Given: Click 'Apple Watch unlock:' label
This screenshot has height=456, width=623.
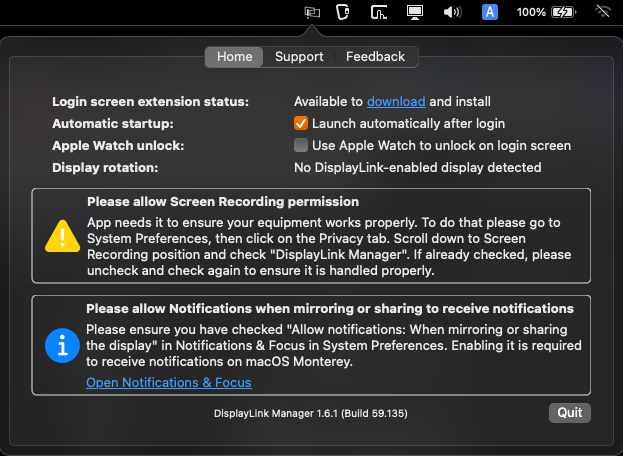Looking at the screenshot, I should click(x=118, y=146).
